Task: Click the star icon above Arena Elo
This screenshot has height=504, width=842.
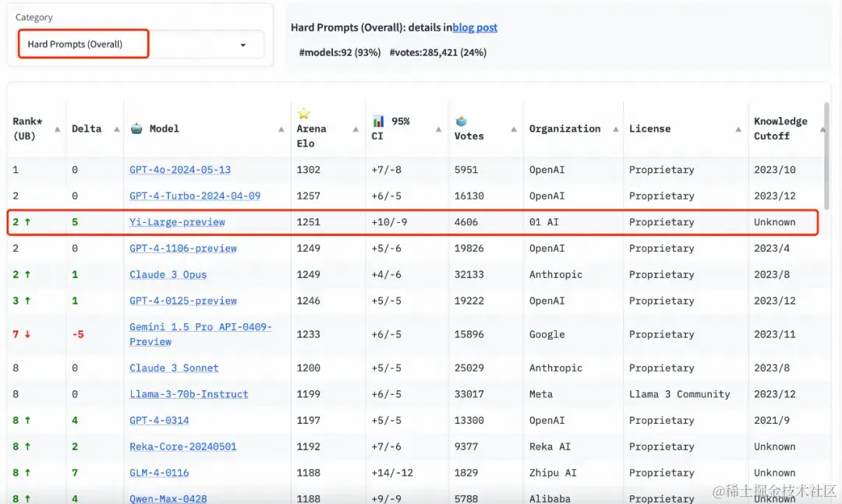Action: [304, 113]
